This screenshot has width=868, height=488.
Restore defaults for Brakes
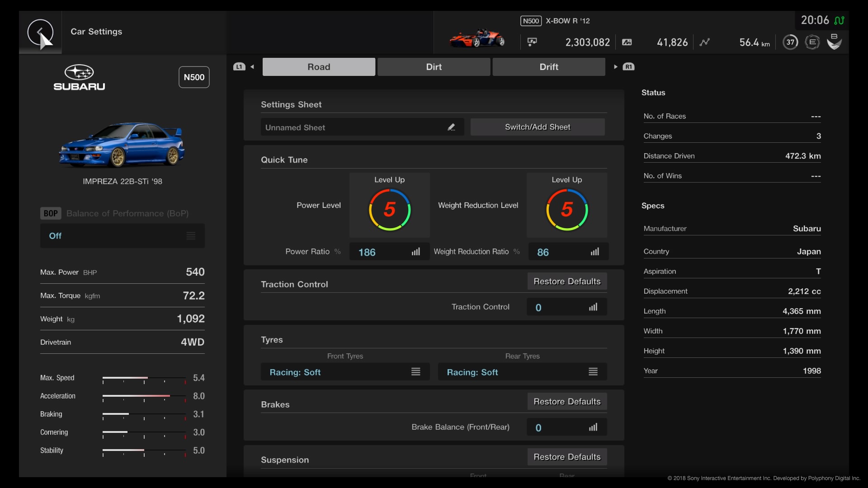567,401
